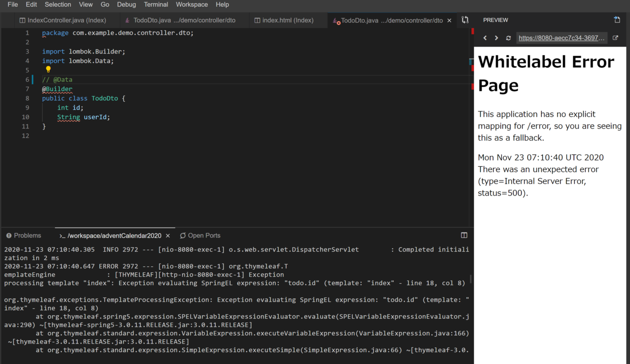This screenshot has height=364, width=630.
Task: Click the 'int id;' field line
Action: click(70, 108)
